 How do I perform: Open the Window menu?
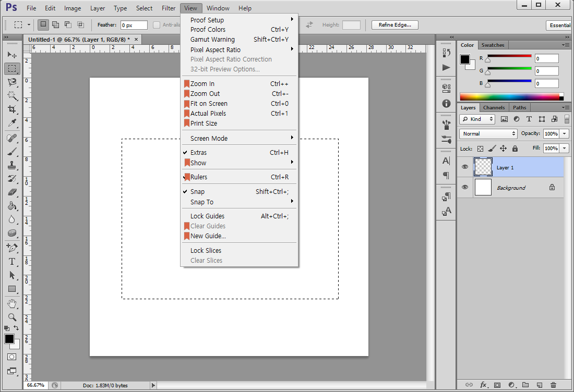pyautogui.click(x=218, y=8)
